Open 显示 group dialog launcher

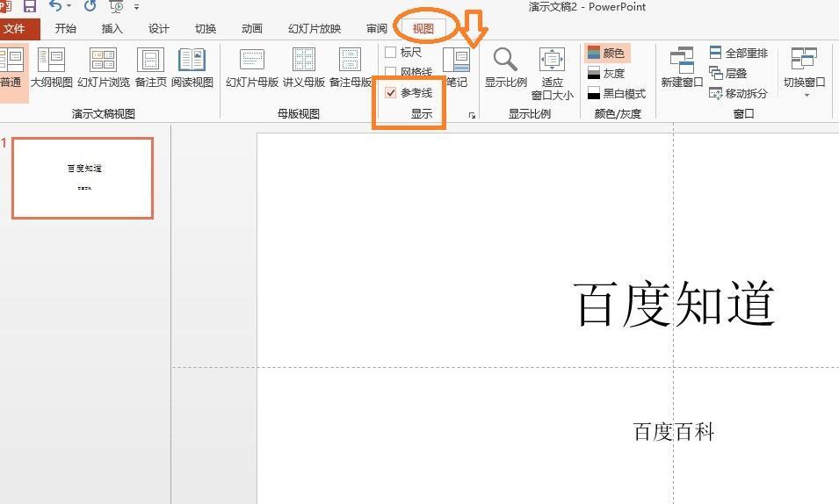point(472,115)
